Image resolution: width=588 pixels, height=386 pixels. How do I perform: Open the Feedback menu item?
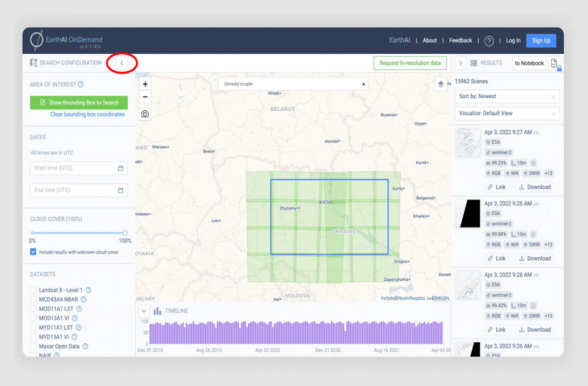tap(460, 41)
